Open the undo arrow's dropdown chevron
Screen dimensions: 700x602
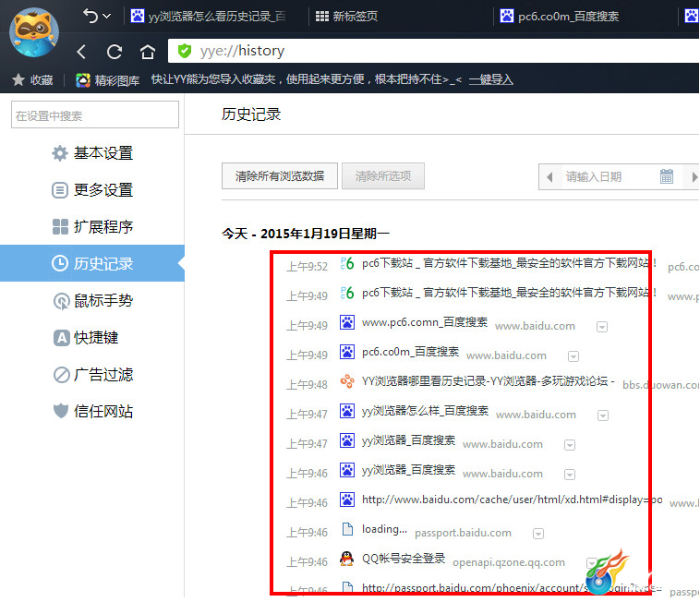[107, 16]
